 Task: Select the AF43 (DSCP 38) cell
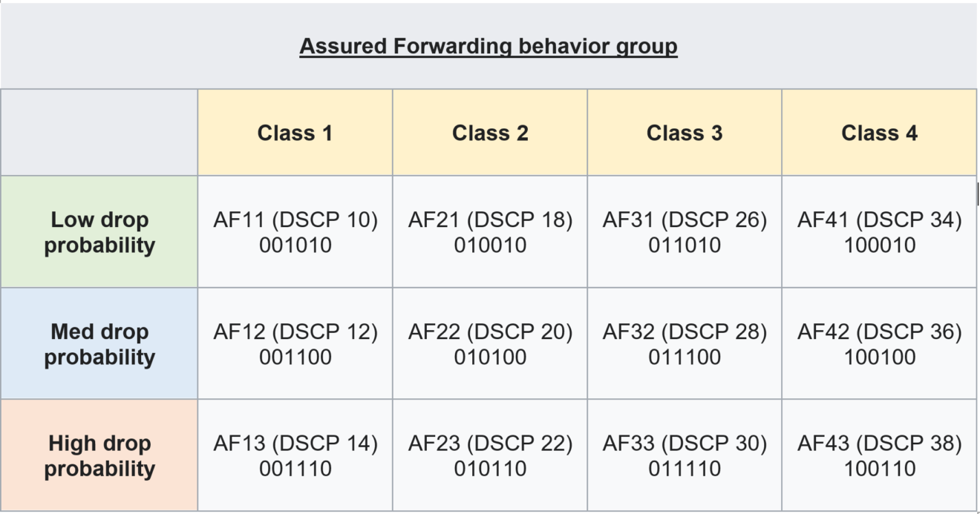click(x=879, y=455)
